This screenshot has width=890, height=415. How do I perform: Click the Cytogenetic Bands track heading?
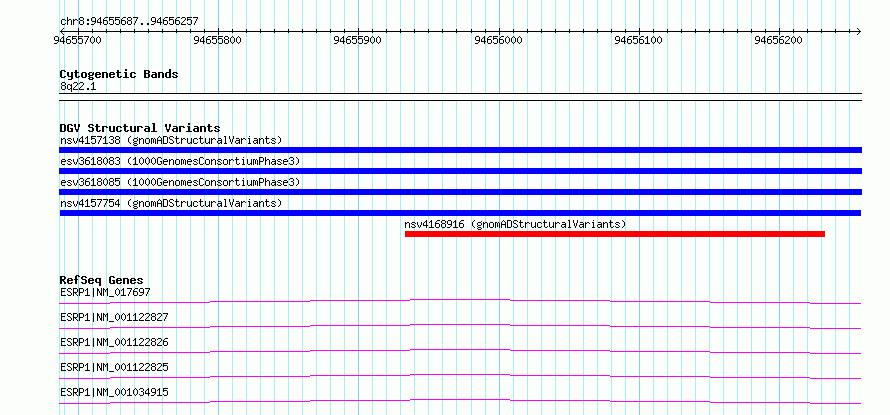[119, 74]
